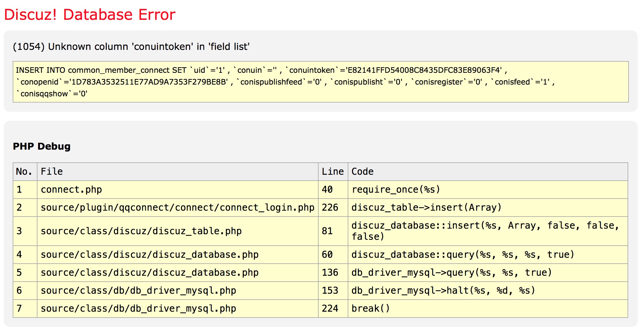The image size is (644, 329).
Task: Click the "Discuz! Database Error" heading
Action: (90, 15)
